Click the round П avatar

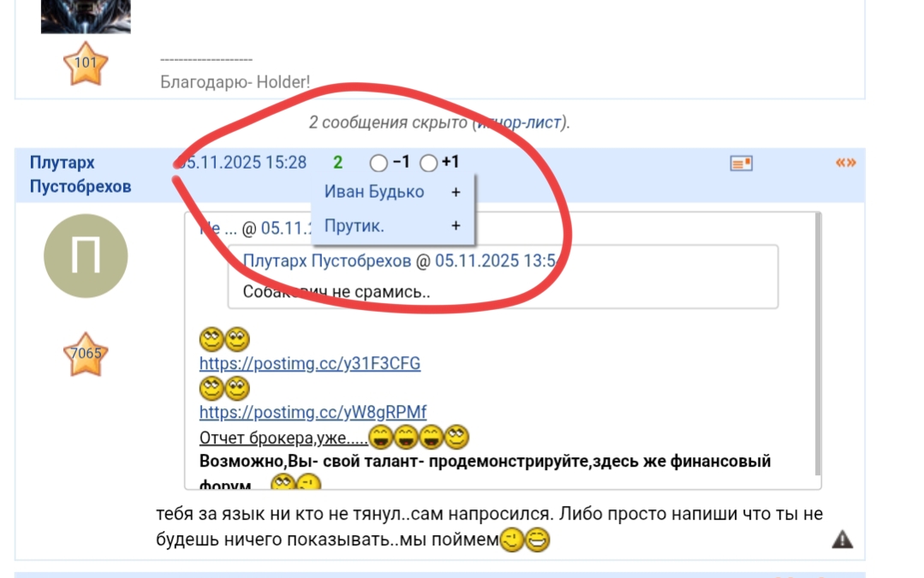(86, 256)
